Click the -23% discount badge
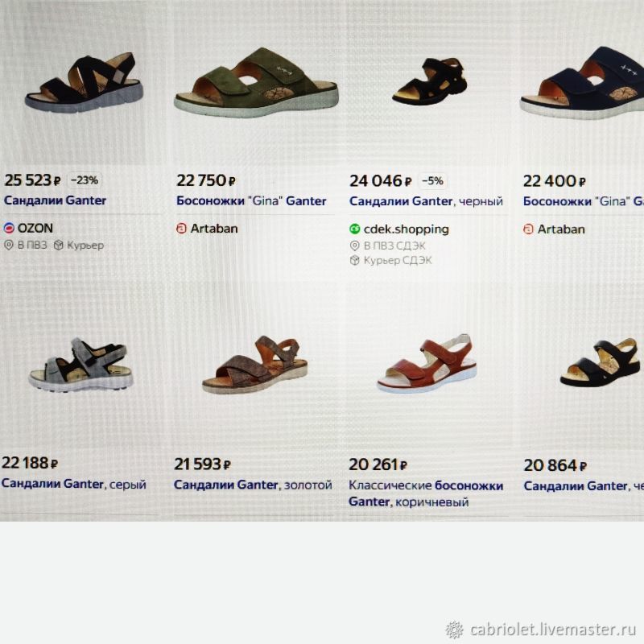This screenshot has width=644, height=644. [85, 180]
